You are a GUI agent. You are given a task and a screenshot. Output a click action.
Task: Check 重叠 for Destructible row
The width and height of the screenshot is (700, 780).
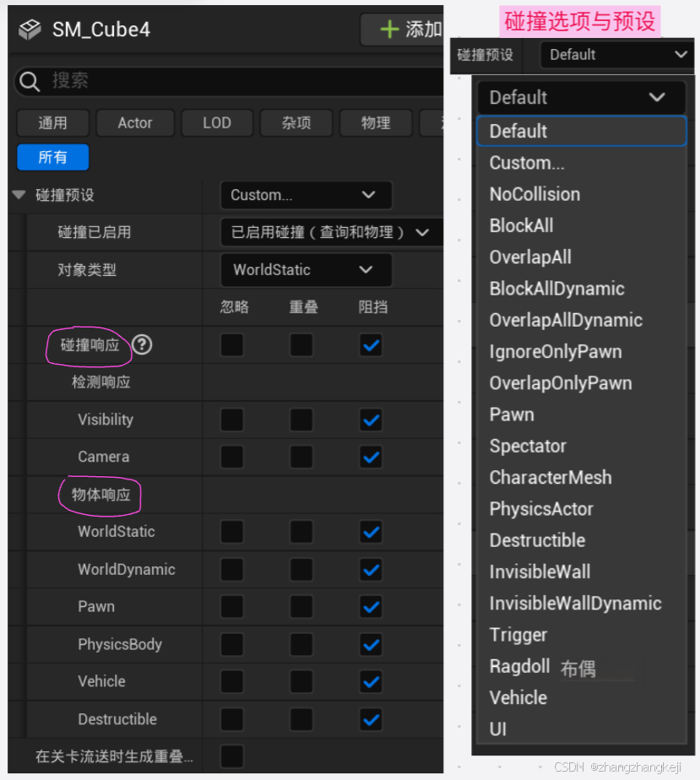tap(301, 719)
